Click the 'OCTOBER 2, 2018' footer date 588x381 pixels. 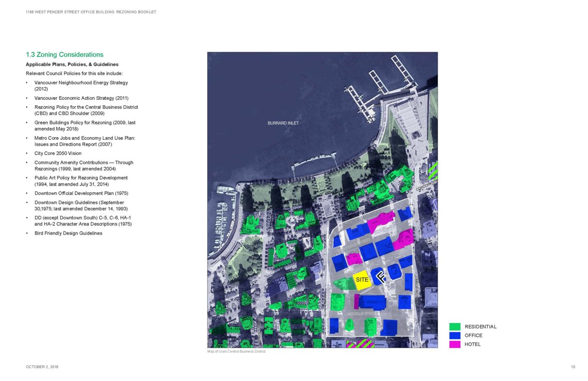pyautogui.click(x=42, y=367)
